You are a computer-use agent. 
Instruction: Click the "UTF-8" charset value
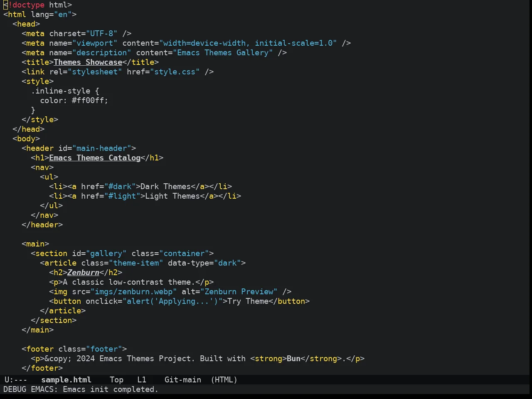pos(102,34)
